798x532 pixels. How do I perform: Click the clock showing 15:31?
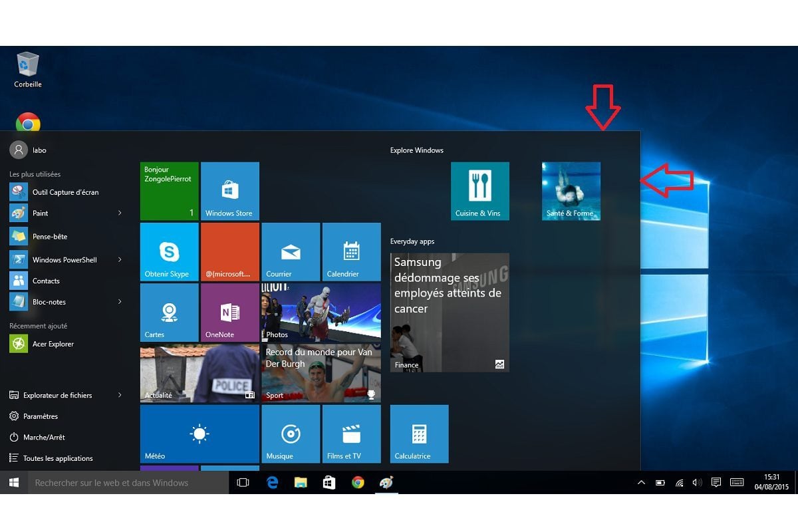pos(771,482)
